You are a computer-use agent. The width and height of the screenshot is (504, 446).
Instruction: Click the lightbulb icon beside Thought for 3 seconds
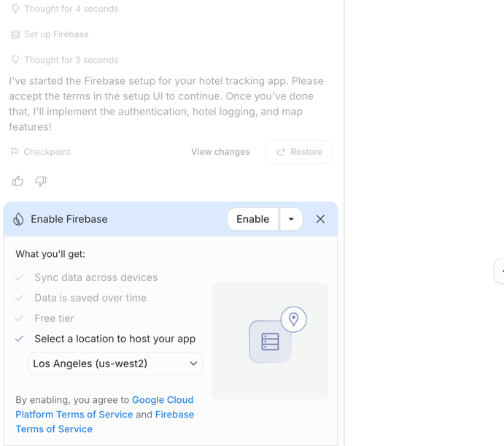pos(15,60)
